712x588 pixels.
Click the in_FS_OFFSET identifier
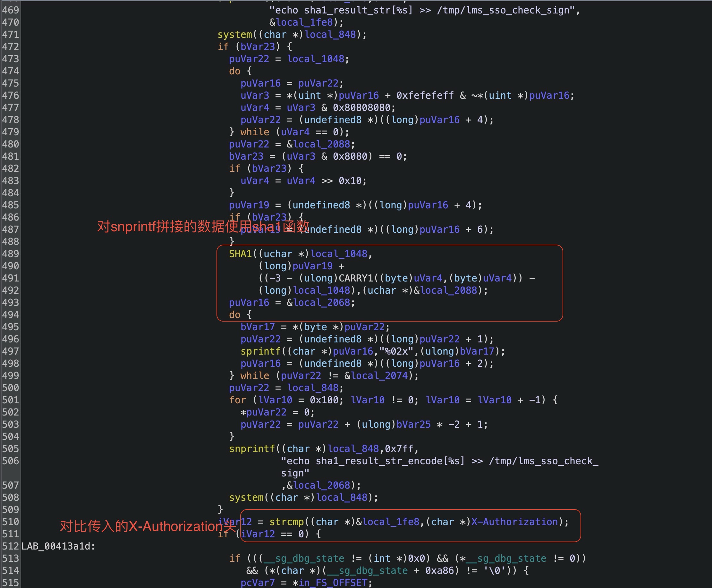click(x=333, y=583)
